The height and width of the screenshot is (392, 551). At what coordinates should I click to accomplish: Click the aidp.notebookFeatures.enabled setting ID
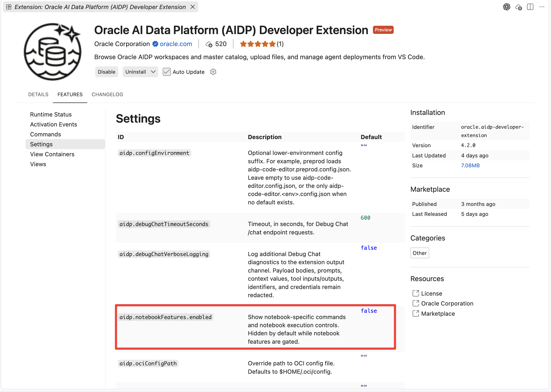[x=165, y=317]
